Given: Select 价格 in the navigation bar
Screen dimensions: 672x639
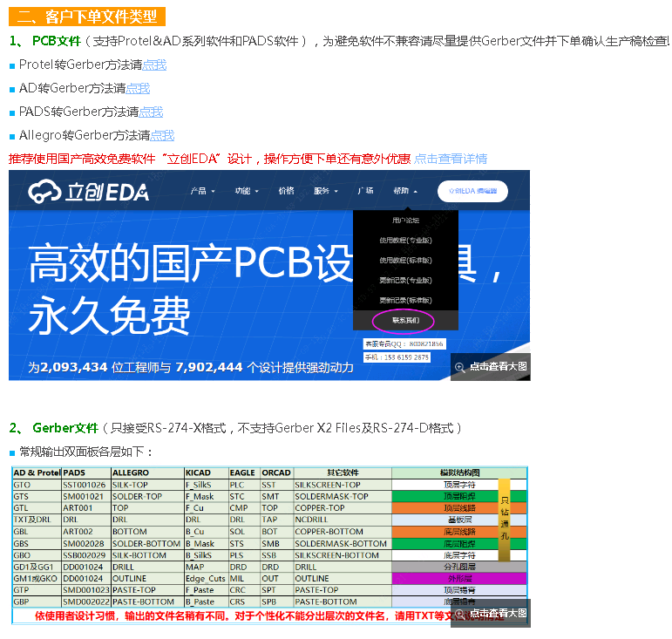Looking at the screenshot, I should coord(286,191).
